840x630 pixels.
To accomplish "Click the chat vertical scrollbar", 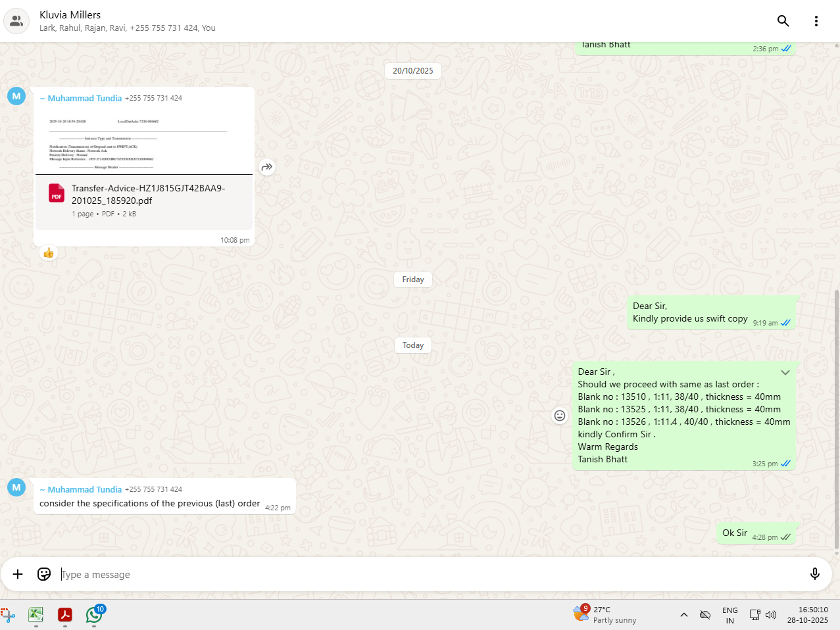I will [836, 421].
